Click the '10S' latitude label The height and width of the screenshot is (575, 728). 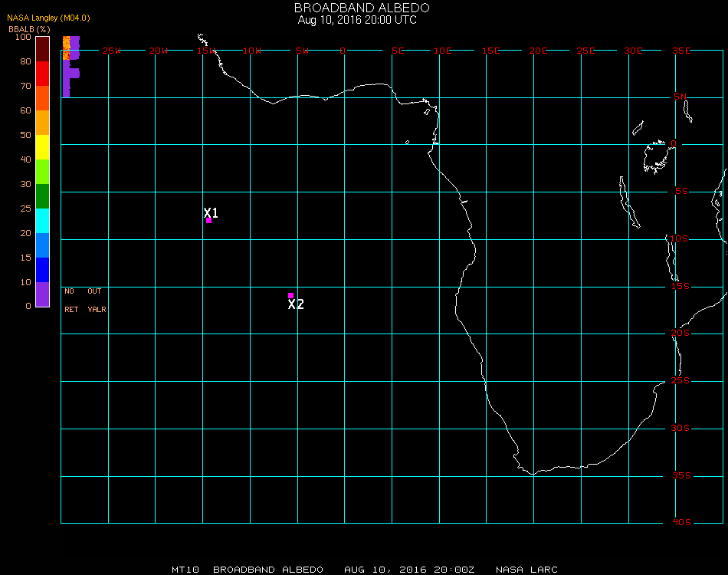pos(679,238)
